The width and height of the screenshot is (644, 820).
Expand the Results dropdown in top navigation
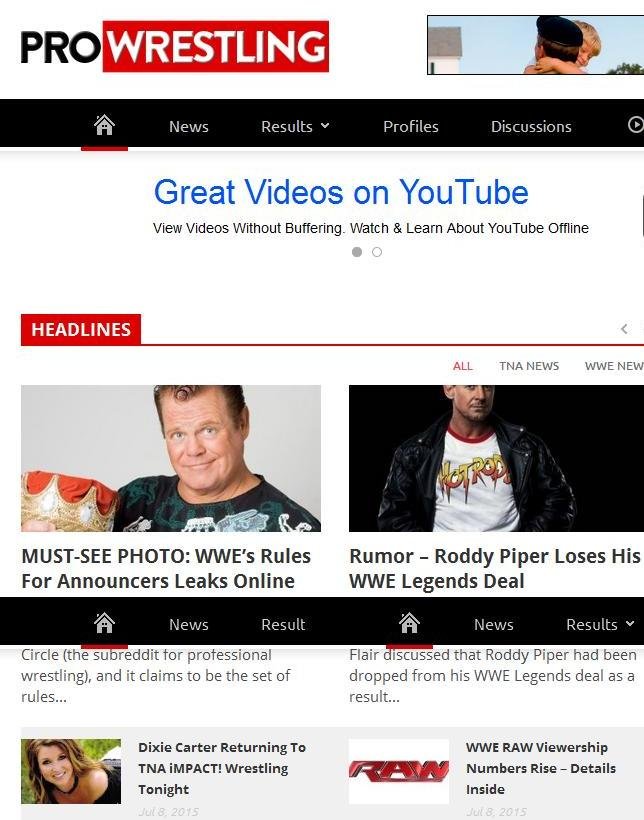pyautogui.click(x=295, y=126)
